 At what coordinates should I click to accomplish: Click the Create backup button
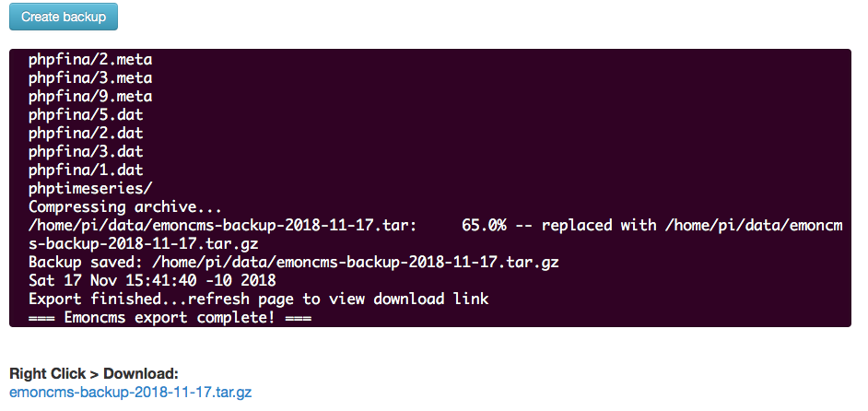point(63,17)
